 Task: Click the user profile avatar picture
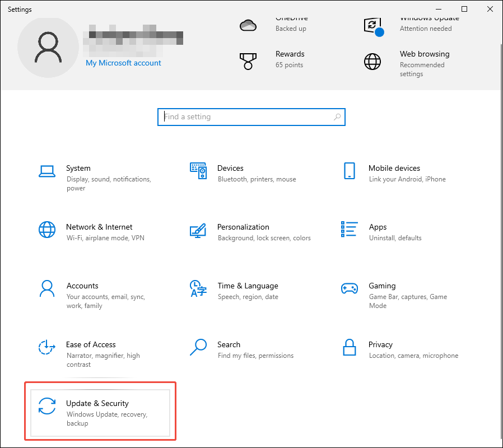(48, 48)
